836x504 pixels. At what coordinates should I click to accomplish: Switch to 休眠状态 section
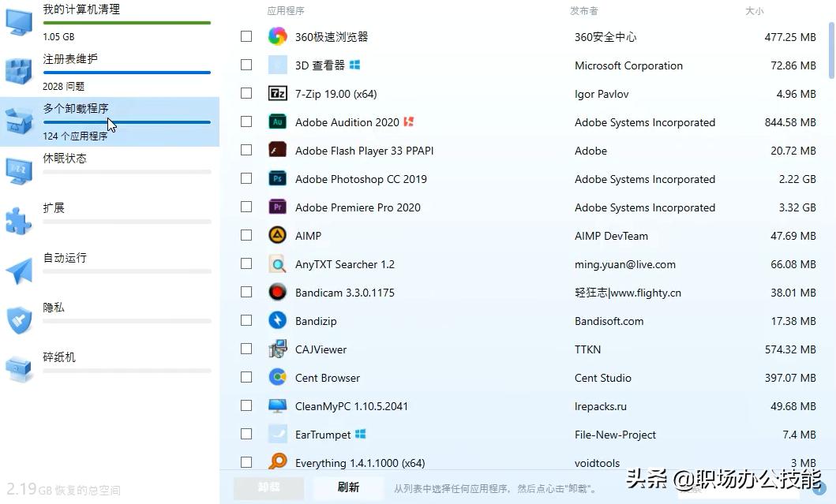(x=109, y=171)
